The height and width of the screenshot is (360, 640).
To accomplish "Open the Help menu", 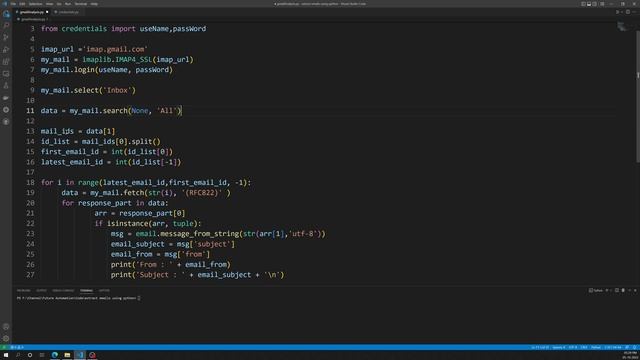I will (94, 4).
